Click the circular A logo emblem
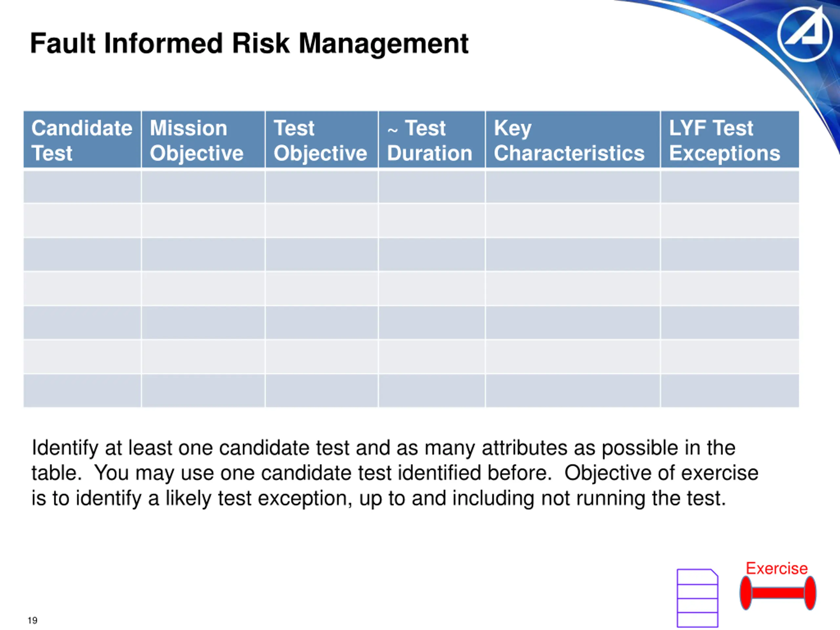The image size is (840, 630). click(805, 34)
